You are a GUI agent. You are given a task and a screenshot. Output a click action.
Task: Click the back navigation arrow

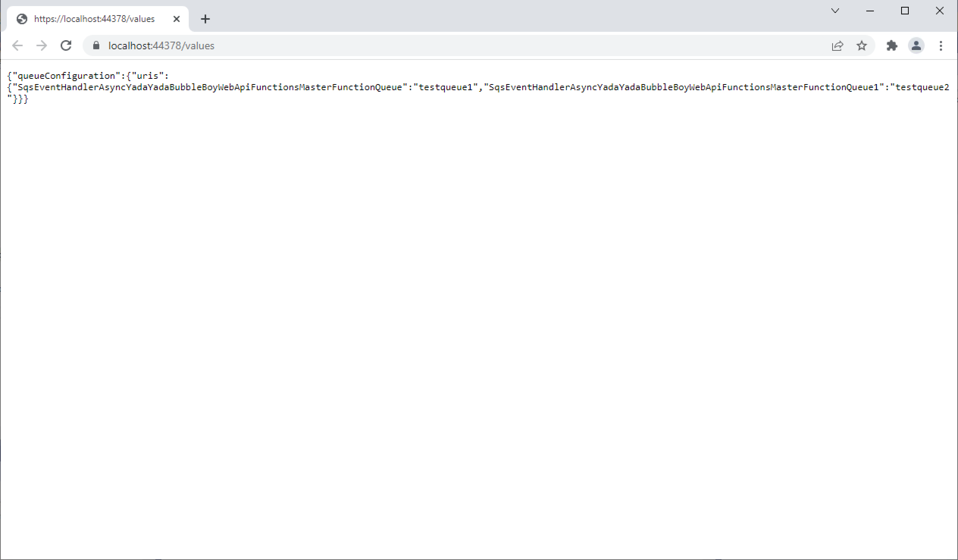[17, 45]
